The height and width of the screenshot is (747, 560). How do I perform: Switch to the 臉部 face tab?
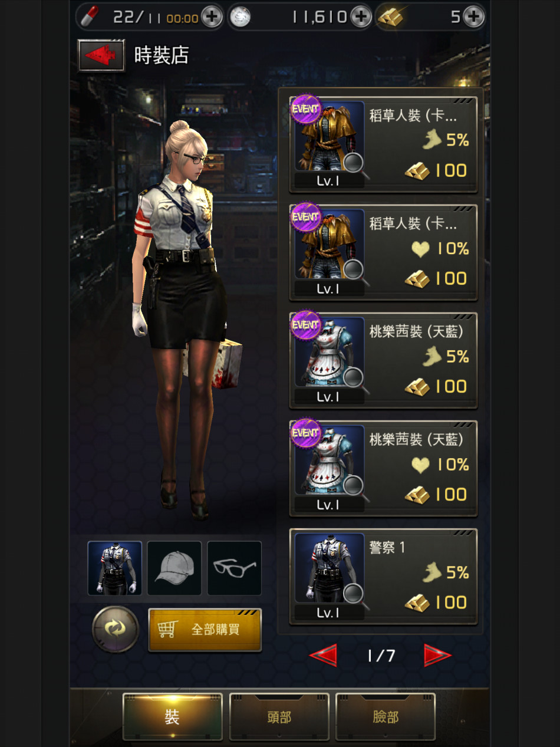click(x=386, y=717)
